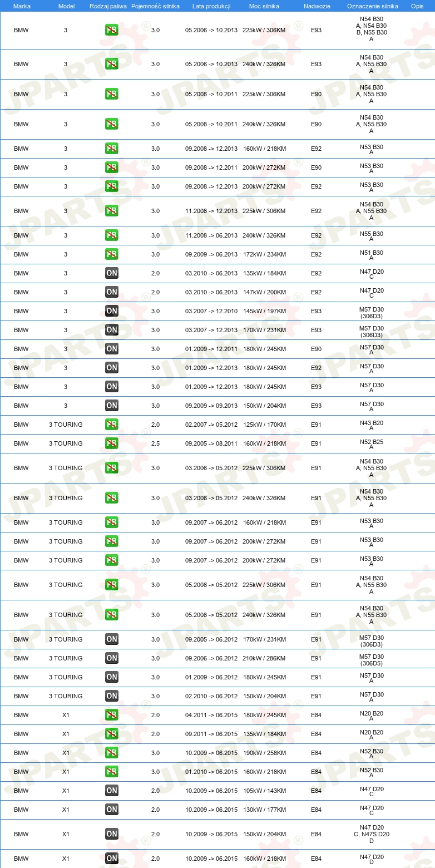
Task: Click the Pojemność silnika column header
Action: click(155, 6)
